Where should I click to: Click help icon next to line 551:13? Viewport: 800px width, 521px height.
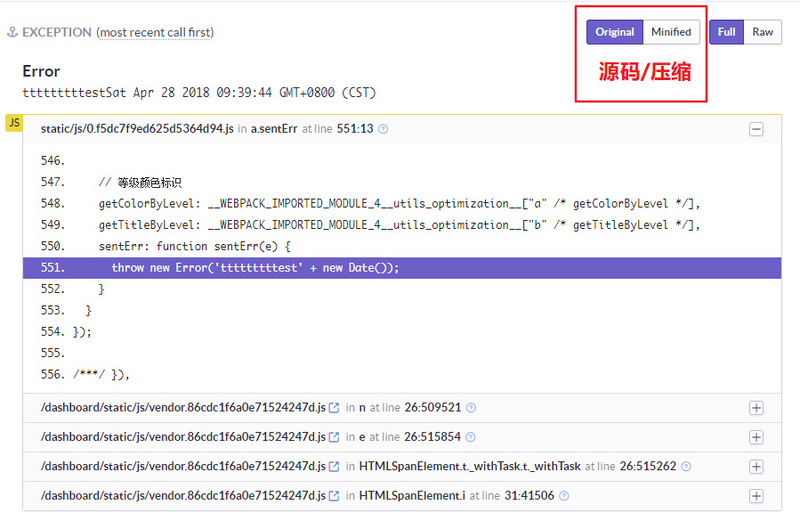pyautogui.click(x=383, y=129)
